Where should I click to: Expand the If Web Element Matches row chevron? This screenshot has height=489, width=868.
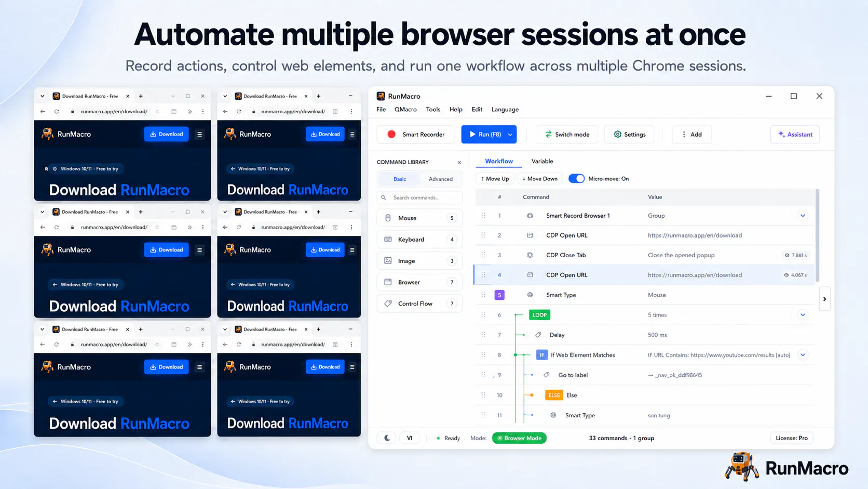coord(803,355)
